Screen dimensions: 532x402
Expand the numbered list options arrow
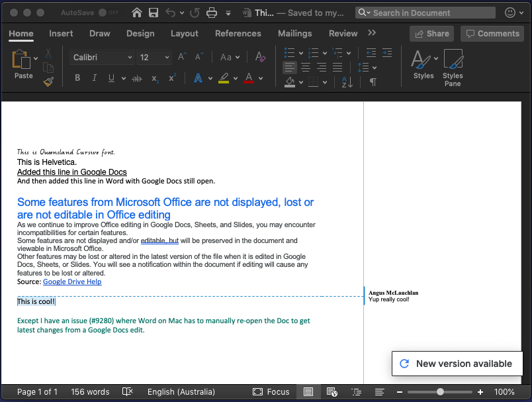[x=325, y=53]
